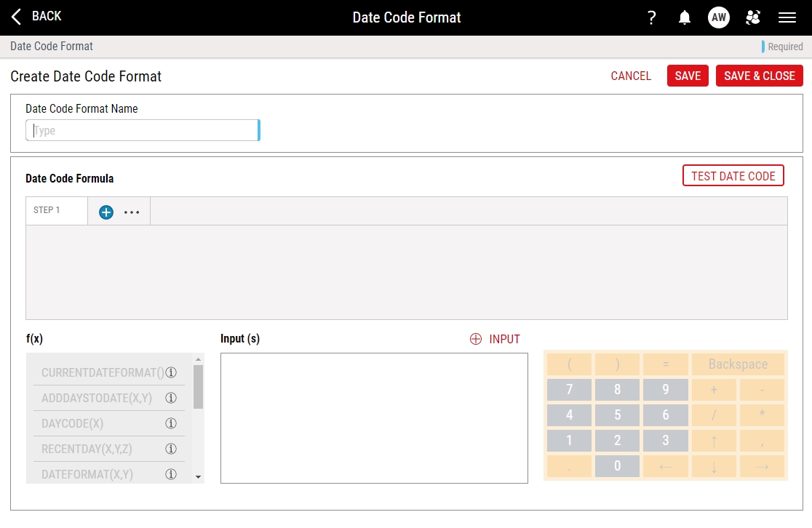Select the CURRENTDATEFORMAT() function

102,372
